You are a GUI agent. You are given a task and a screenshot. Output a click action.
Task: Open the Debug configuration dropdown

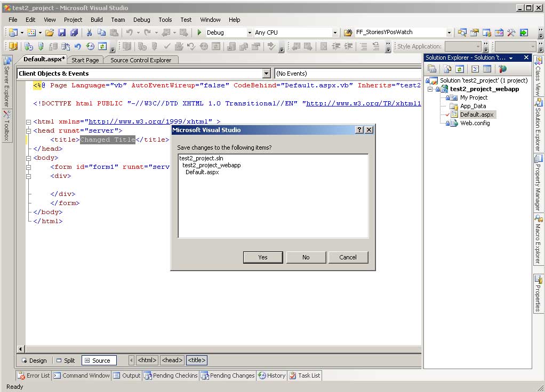250,32
